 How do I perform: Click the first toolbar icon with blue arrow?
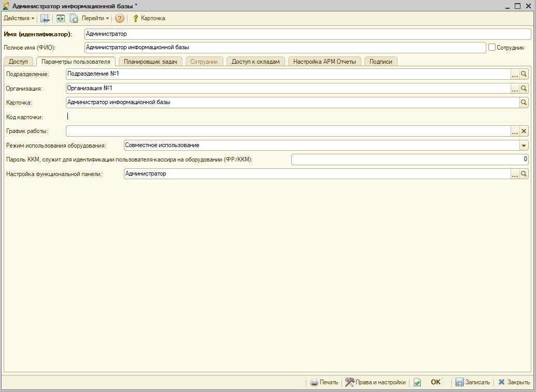[45, 18]
